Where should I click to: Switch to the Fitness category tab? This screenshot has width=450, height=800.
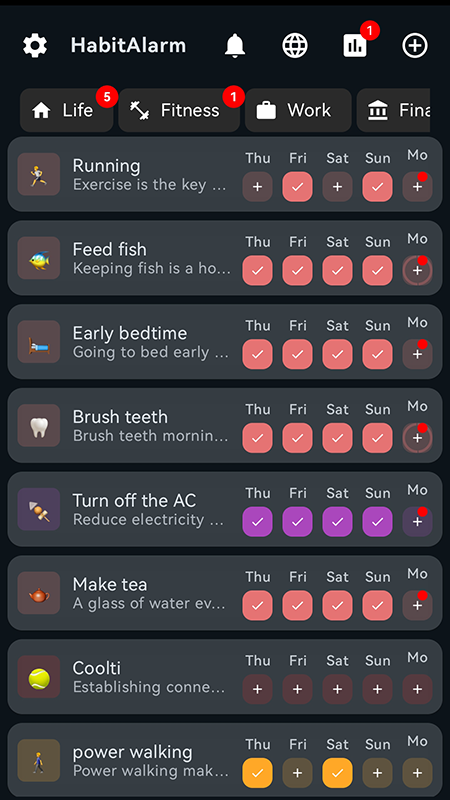point(179,110)
